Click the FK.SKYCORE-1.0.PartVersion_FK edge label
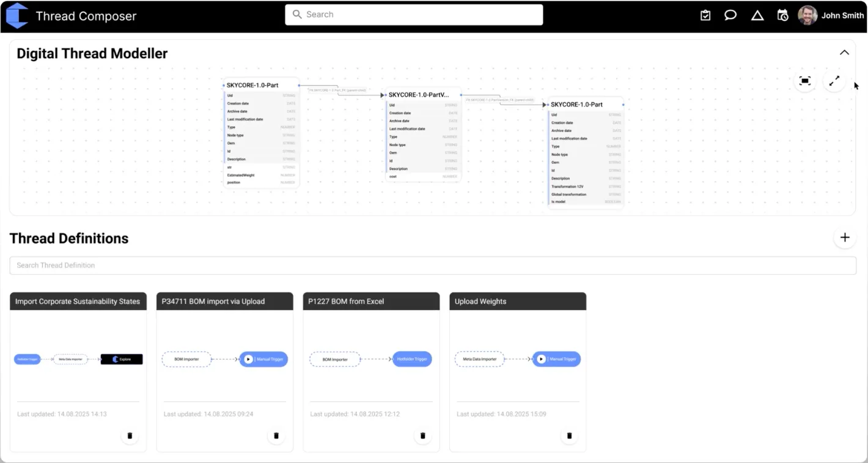868x463 pixels. pos(500,100)
